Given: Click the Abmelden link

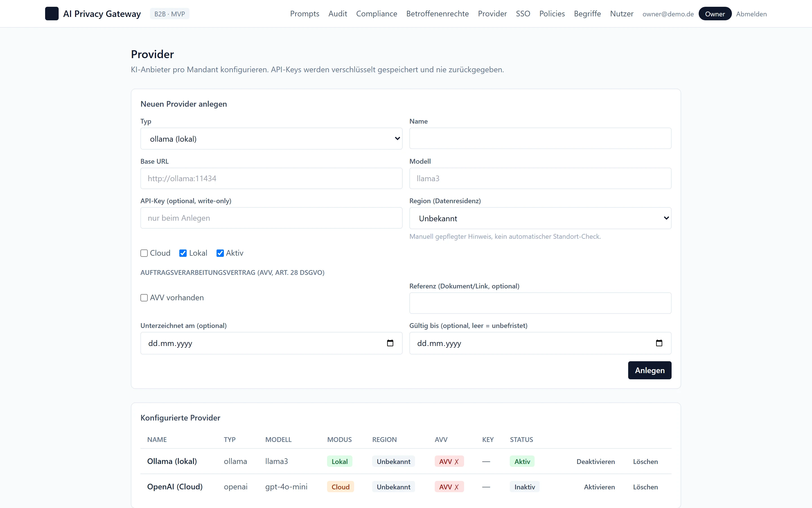Looking at the screenshot, I should pyautogui.click(x=751, y=14).
